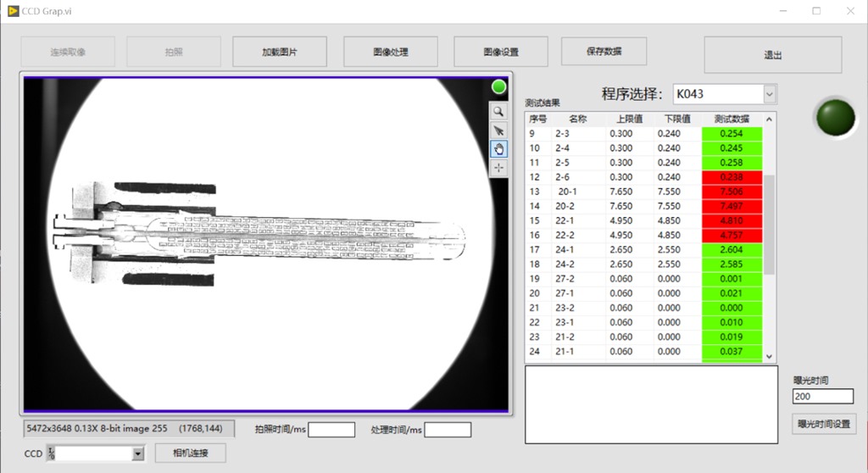This screenshot has width=868, height=473.
Task: Click the 加载图片 button
Action: [x=280, y=52]
